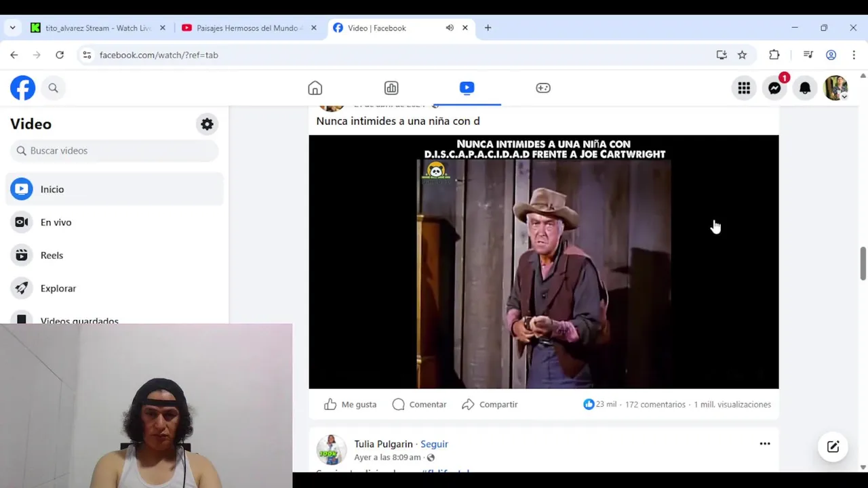The height and width of the screenshot is (488, 868).
Task: Close the tito_alvarez Stream tab
Action: pyautogui.click(x=163, y=28)
